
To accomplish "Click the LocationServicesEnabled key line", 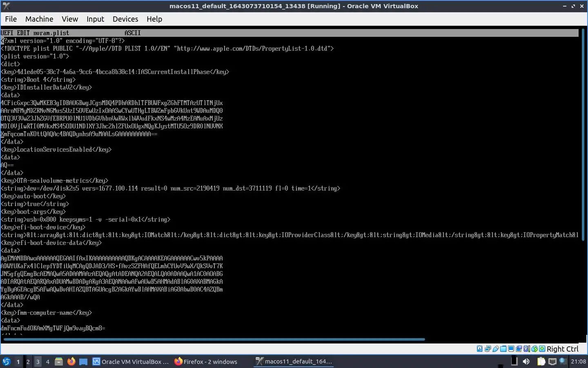I will coord(56,149).
